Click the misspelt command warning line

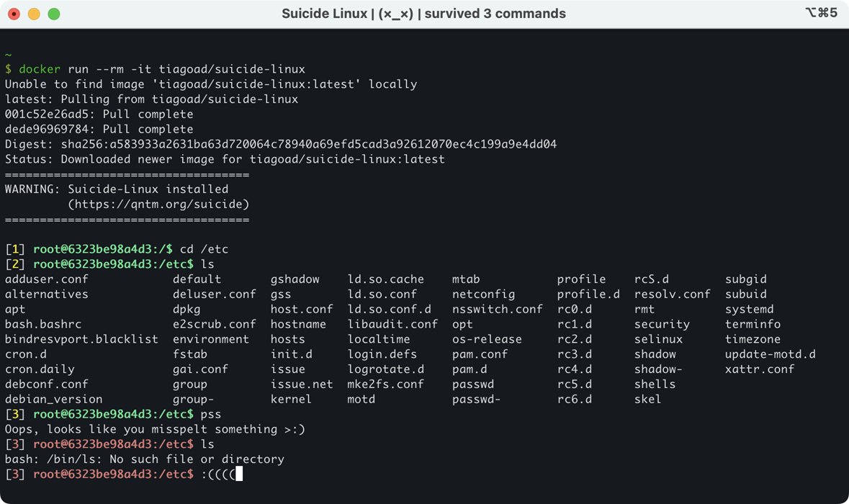[155, 429]
